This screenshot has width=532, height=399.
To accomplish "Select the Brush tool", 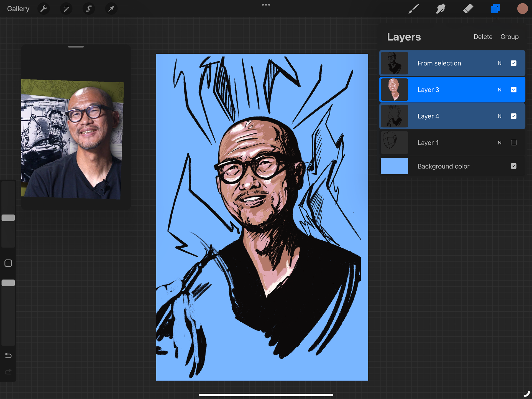I will tap(413, 9).
